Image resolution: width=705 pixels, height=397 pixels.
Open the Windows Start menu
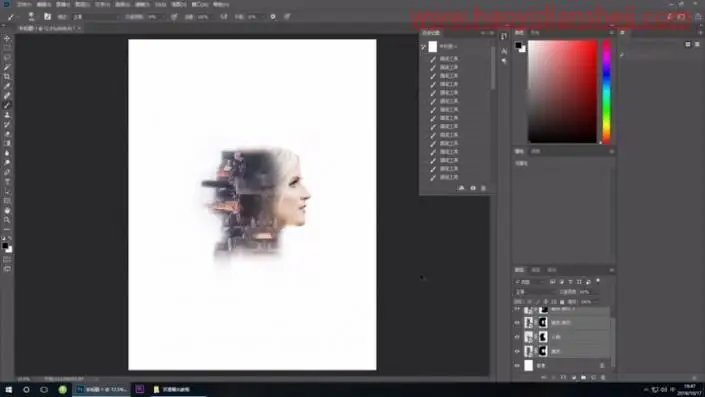pyautogui.click(x=9, y=389)
